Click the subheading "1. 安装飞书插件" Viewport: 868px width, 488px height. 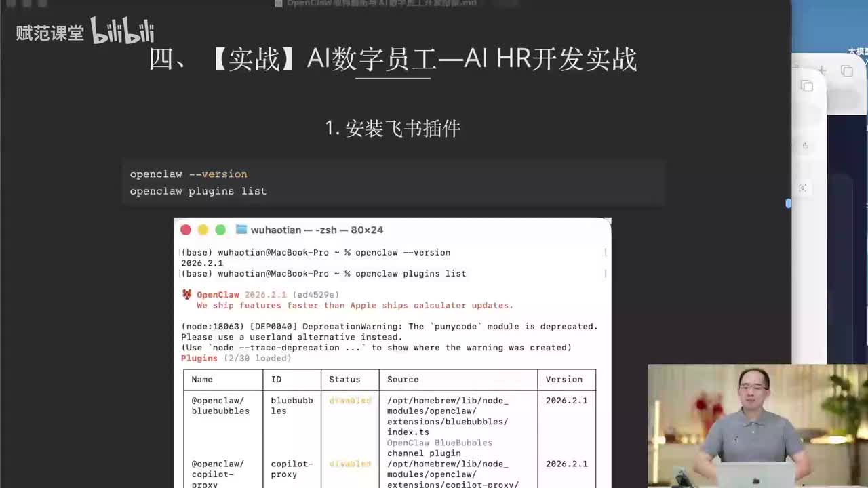393,128
